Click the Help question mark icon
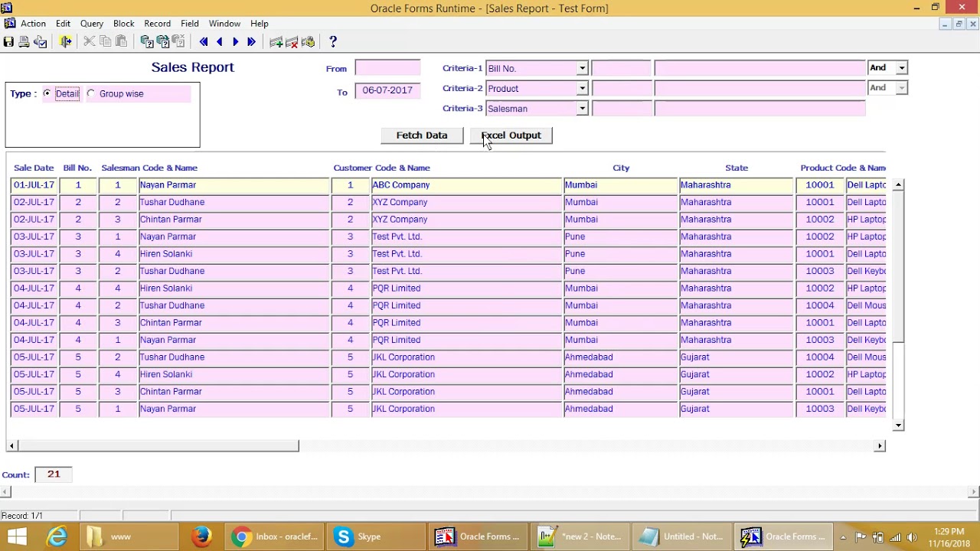The height and width of the screenshot is (551, 980). pyautogui.click(x=333, y=42)
